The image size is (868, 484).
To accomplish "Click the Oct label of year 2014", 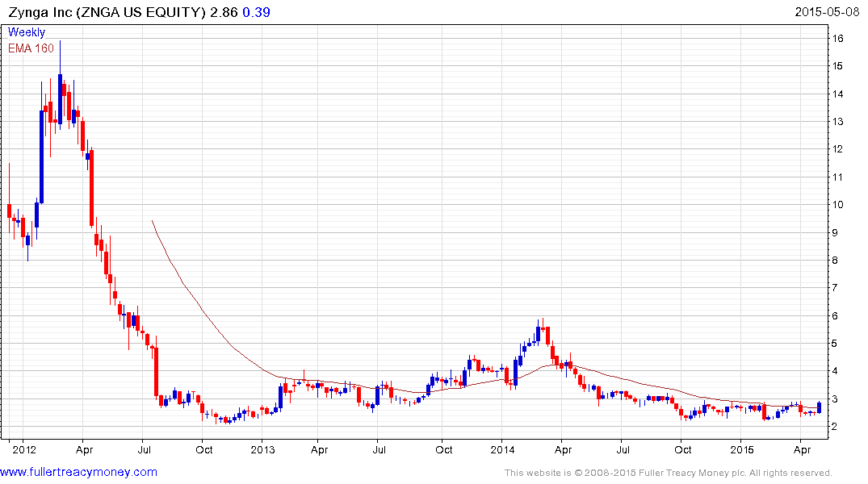I will point(682,449).
